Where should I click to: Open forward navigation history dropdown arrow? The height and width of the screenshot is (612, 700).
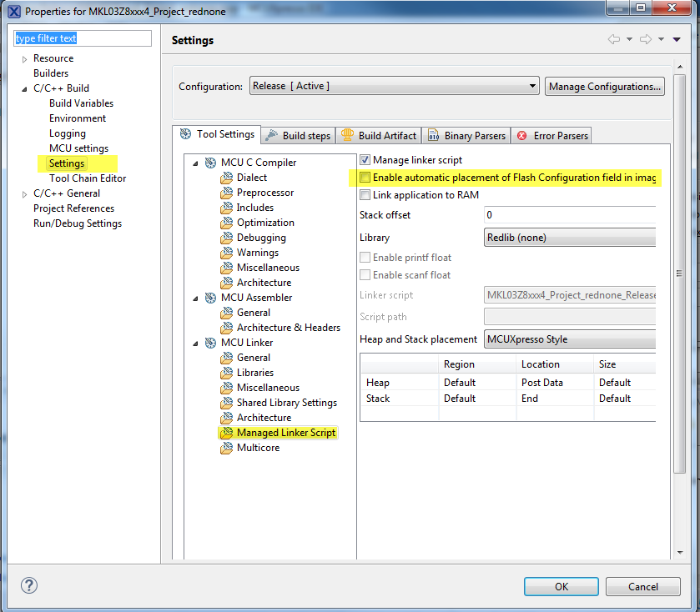[661, 39]
